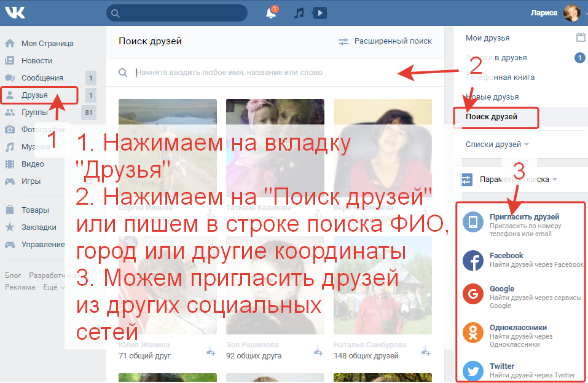The image size is (588, 383).
Task: Add Зоя Решилова as friend icon
Action: point(318,352)
